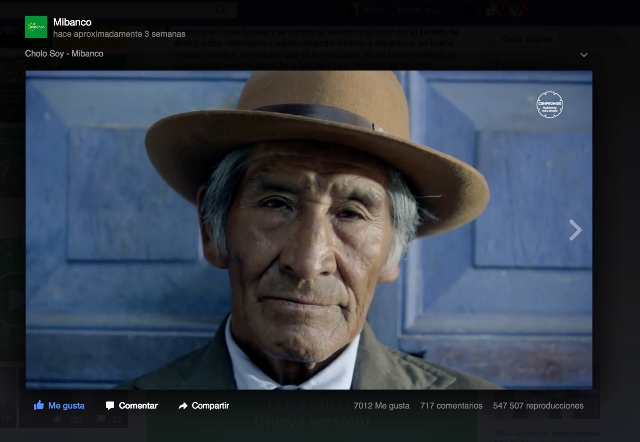This screenshot has width=640, height=442.
Task: Click the circular Compromiso badge on video
Action: (x=549, y=105)
